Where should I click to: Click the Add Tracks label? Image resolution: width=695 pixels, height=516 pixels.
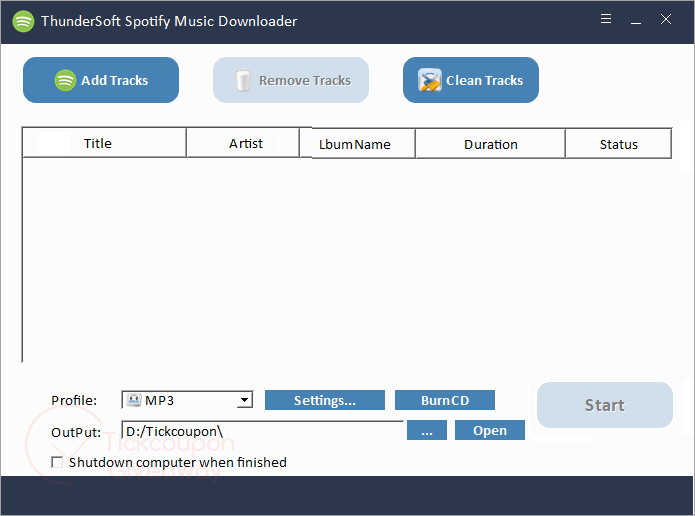[114, 80]
